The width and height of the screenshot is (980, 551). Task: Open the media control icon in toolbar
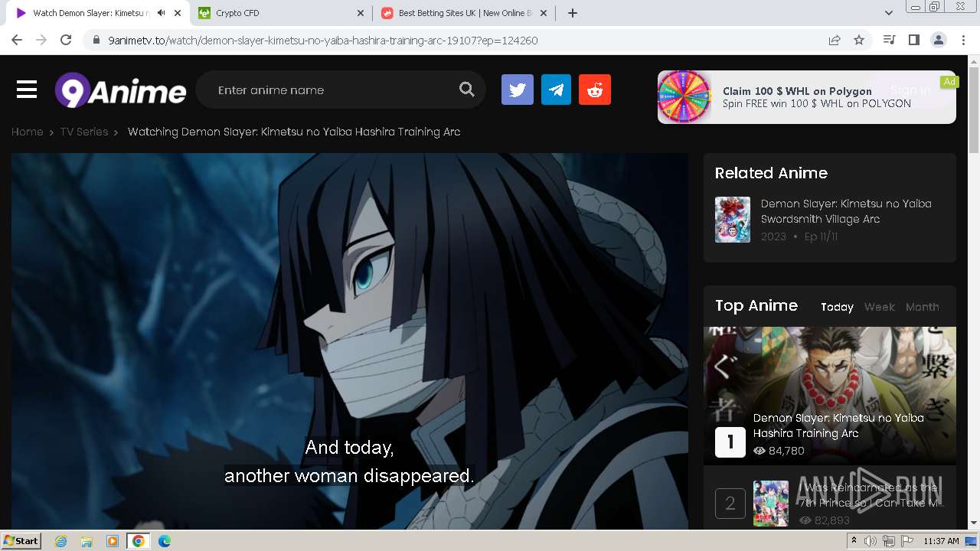[x=890, y=41]
